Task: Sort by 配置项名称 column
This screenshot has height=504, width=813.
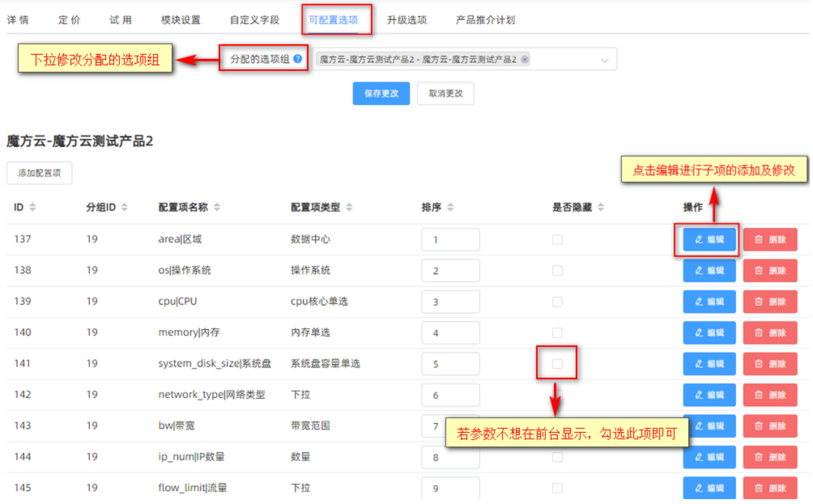Action: 216,207
